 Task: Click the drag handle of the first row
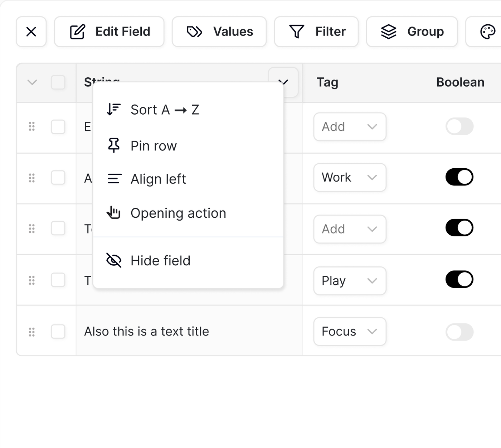(32, 126)
